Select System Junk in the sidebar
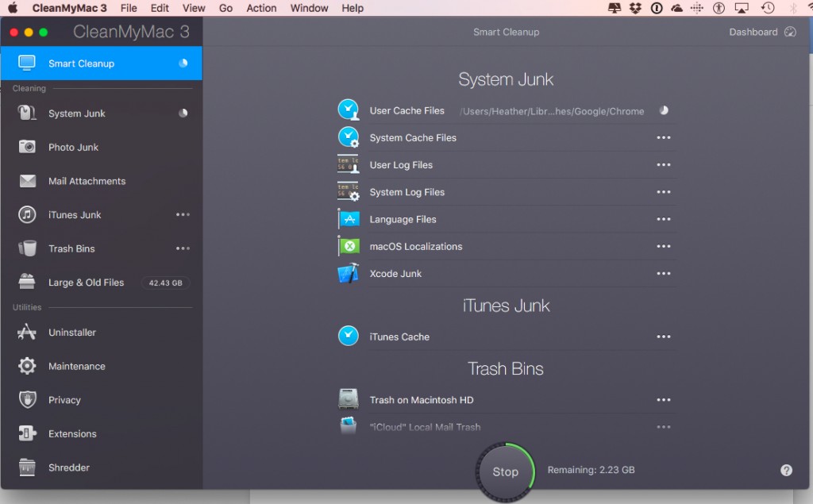 101,113
